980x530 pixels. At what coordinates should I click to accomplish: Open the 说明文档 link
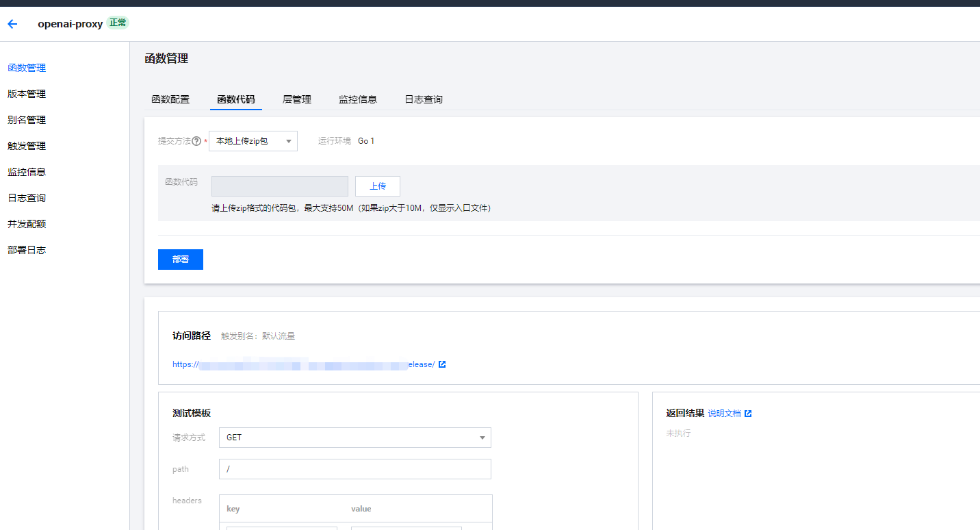pyautogui.click(x=724, y=414)
